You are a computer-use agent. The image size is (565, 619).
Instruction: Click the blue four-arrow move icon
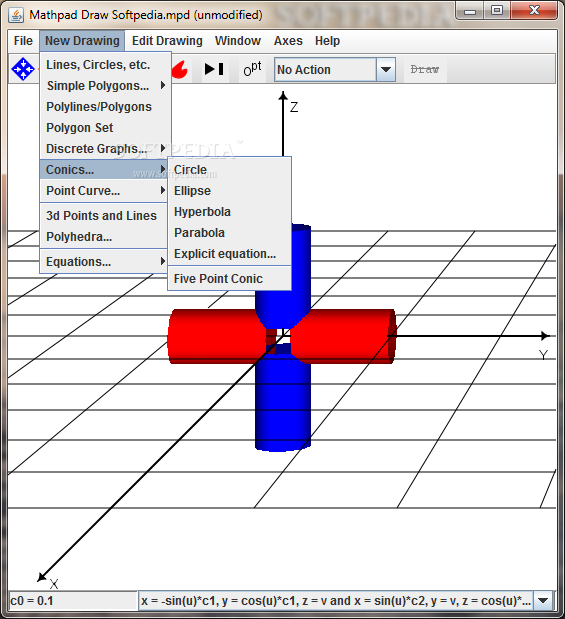[x=23, y=69]
